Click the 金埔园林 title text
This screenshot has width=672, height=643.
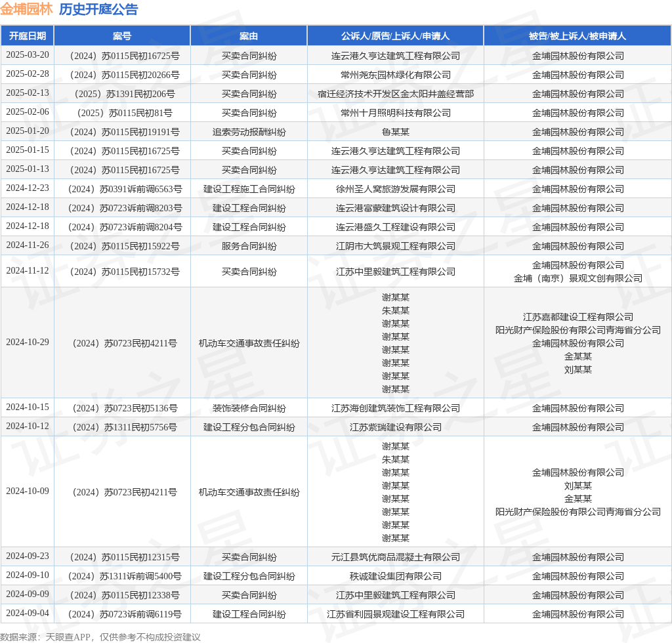coord(26,9)
